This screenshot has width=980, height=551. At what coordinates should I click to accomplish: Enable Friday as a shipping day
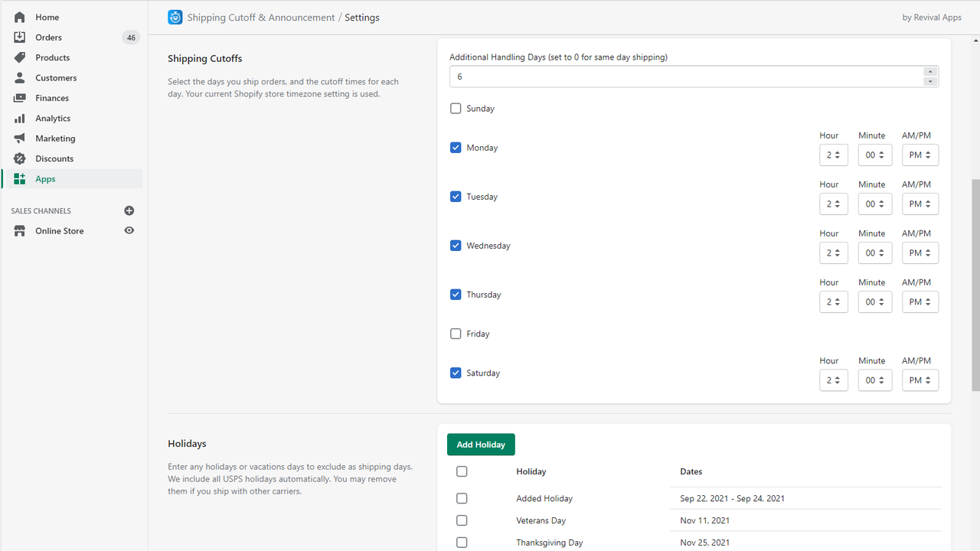[456, 334]
